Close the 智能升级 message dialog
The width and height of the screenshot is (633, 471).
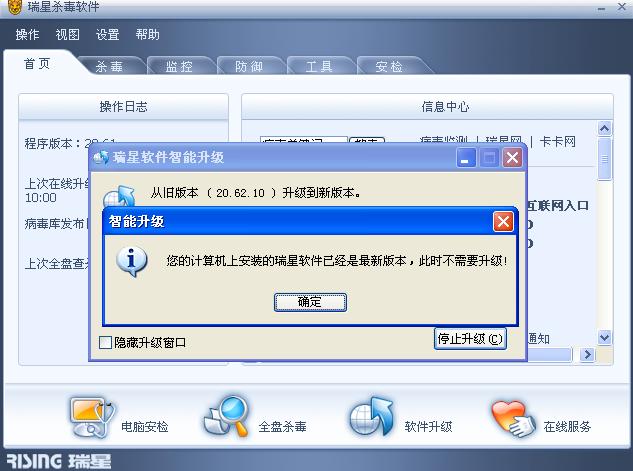[x=503, y=222]
